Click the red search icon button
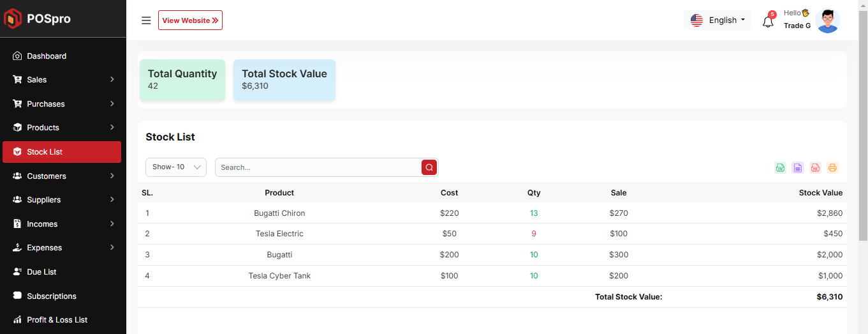The image size is (868, 334). pyautogui.click(x=429, y=167)
